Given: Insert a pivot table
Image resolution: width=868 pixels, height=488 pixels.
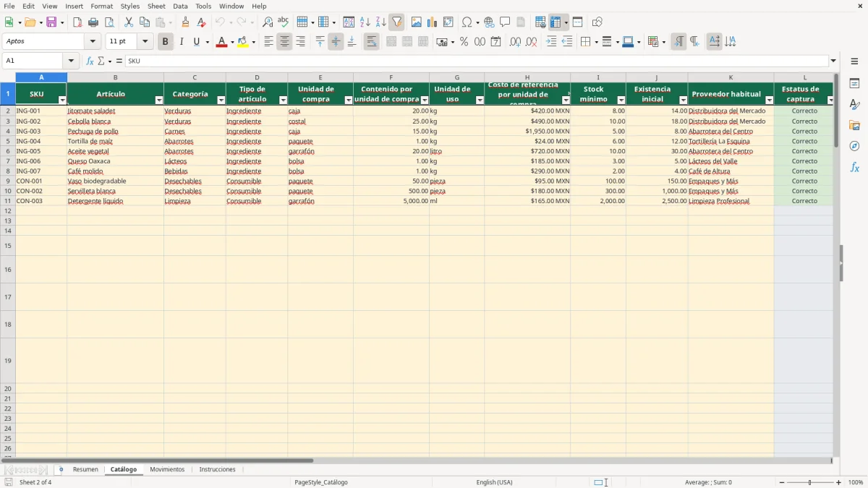Looking at the screenshot, I should coord(448,22).
